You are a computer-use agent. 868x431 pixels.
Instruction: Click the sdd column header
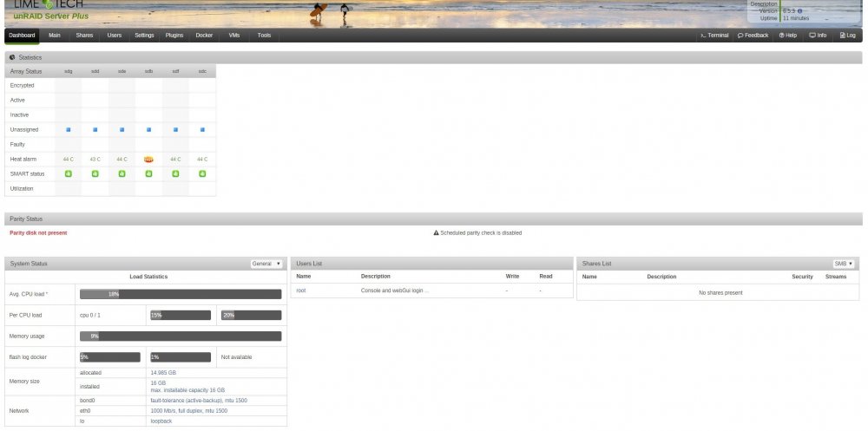point(95,71)
